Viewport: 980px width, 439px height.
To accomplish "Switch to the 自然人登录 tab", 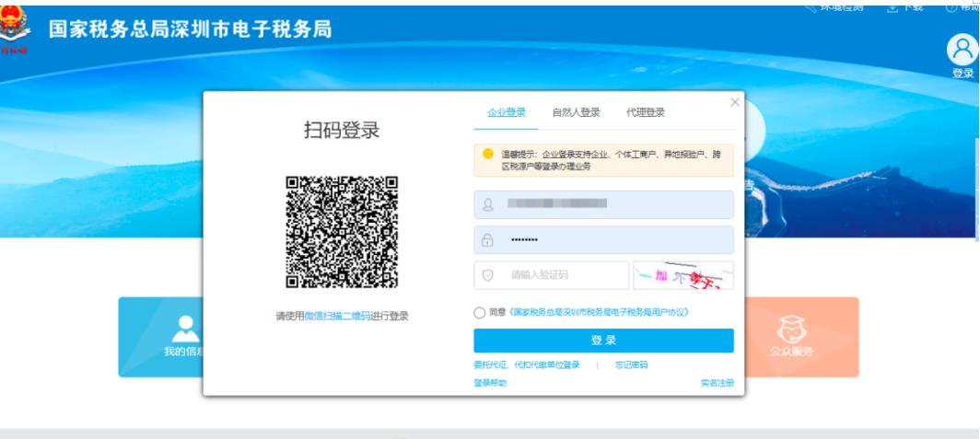I will pos(576,113).
